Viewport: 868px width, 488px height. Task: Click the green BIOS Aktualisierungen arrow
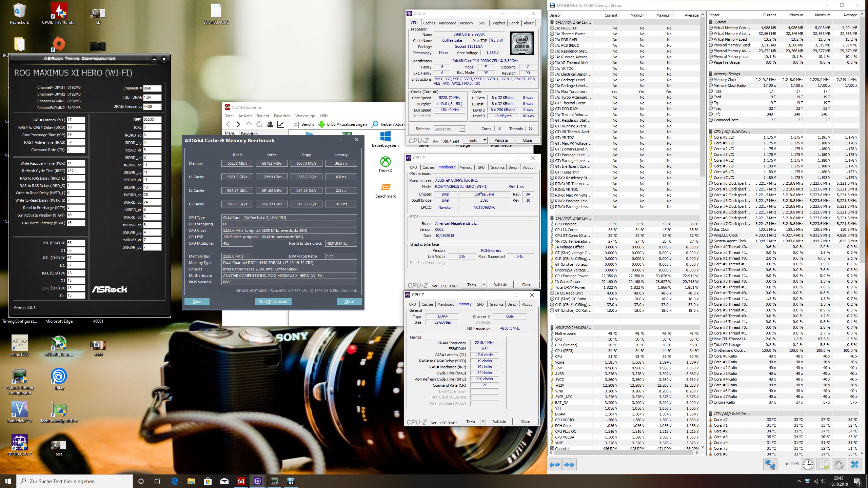(x=321, y=124)
